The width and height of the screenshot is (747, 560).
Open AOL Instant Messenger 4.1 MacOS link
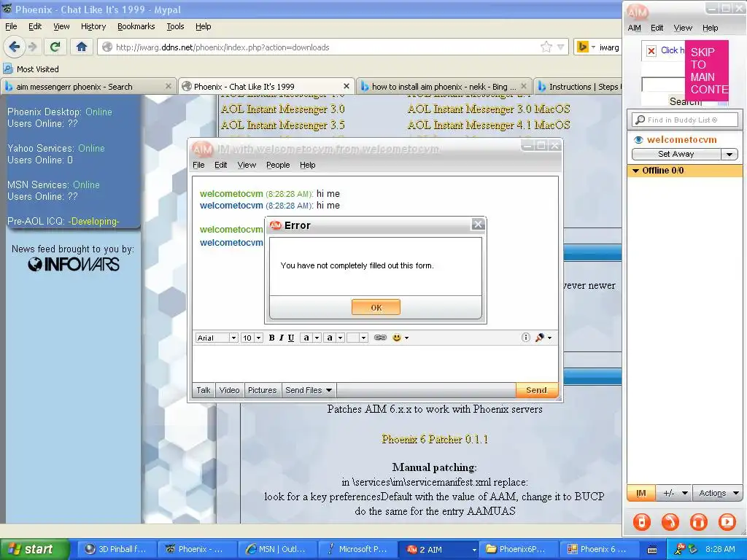click(489, 125)
